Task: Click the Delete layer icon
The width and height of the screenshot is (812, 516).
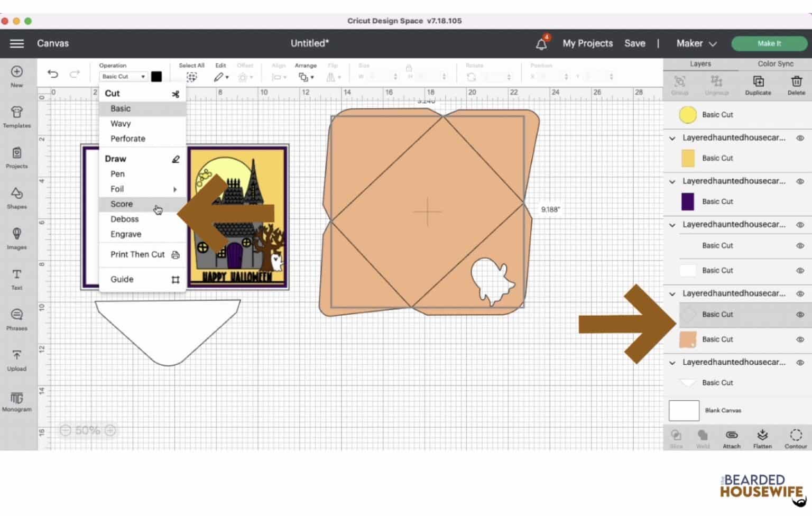Action: pyautogui.click(x=796, y=85)
